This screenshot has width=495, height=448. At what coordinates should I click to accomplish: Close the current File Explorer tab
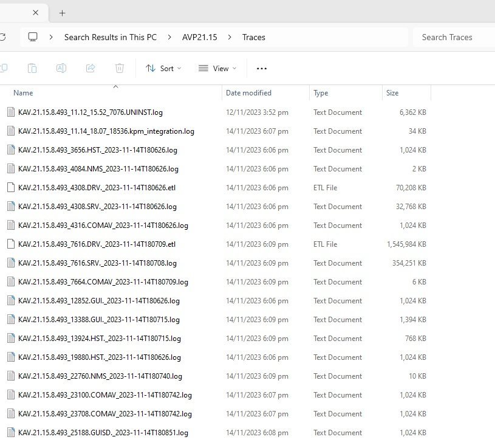point(36,13)
